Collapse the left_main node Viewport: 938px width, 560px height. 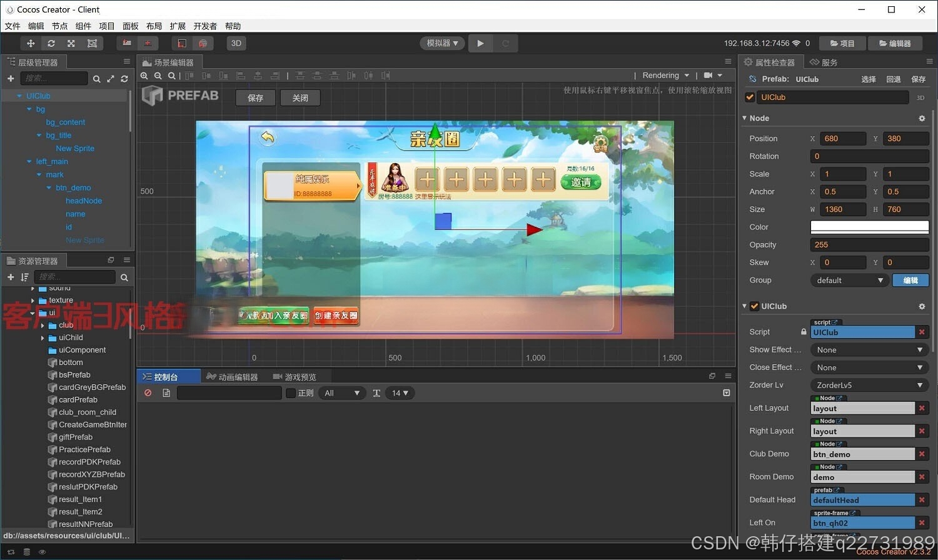tap(29, 161)
